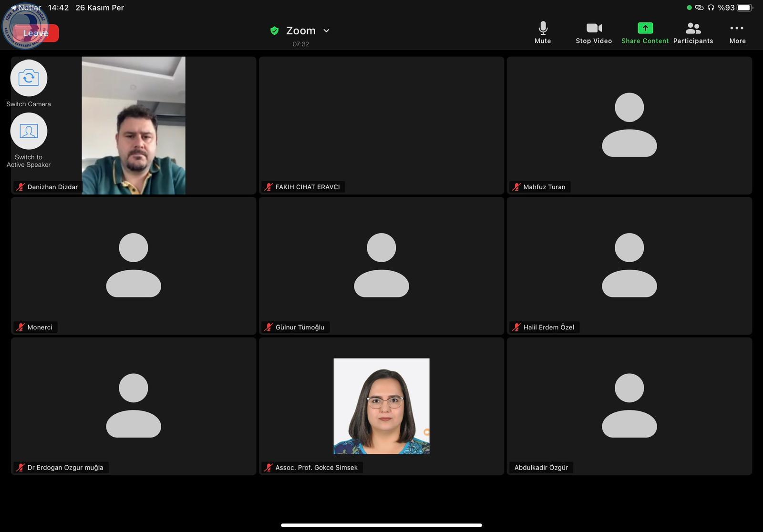Open the Participants list
The width and height of the screenshot is (763, 532).
click(x=693, y=33)
